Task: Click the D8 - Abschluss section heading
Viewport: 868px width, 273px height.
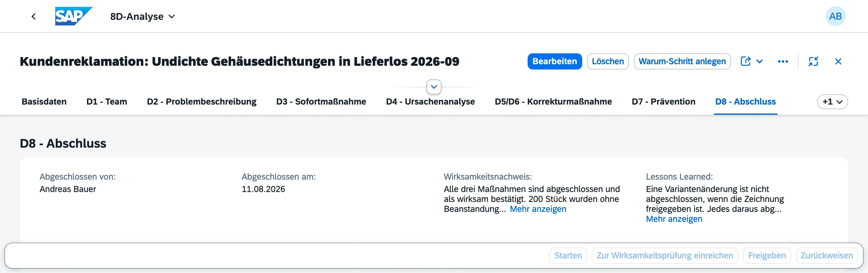Action: pos(63,143)
